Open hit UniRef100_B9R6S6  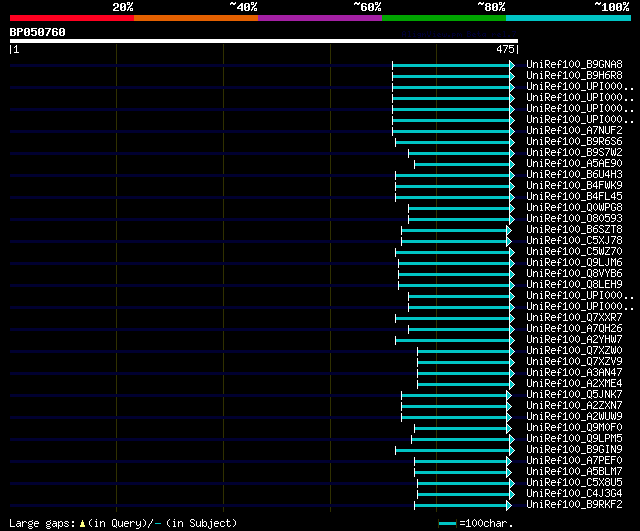[574, 142]
